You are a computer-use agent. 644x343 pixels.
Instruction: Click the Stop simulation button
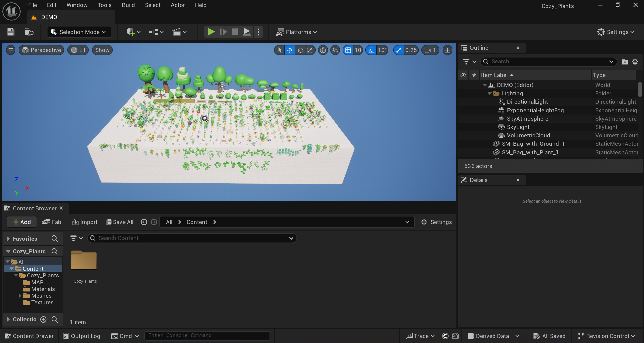click(235, 32)
